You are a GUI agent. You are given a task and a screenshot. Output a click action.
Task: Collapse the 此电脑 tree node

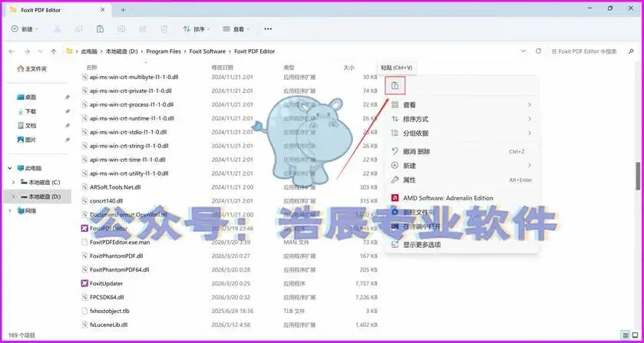tap(10, 168)
